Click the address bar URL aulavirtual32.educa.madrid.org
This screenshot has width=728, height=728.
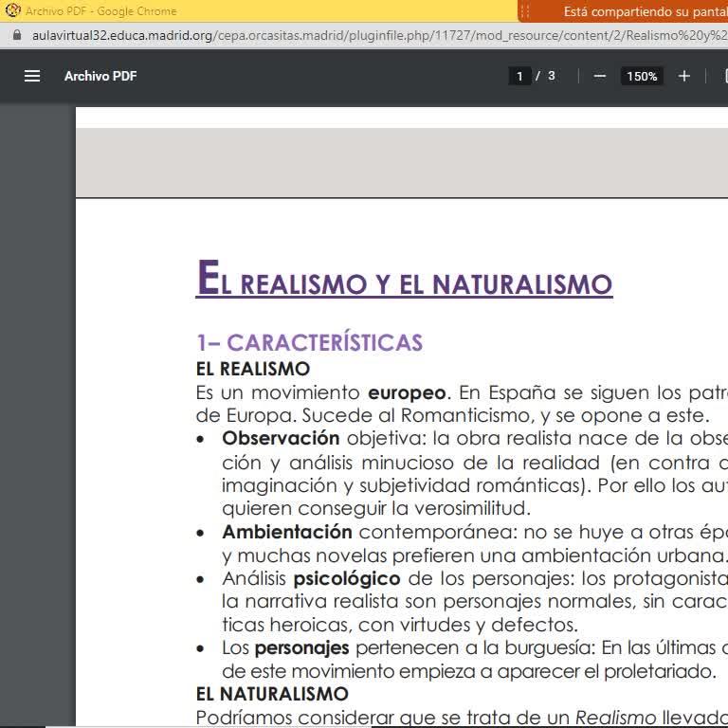[379, 35]
